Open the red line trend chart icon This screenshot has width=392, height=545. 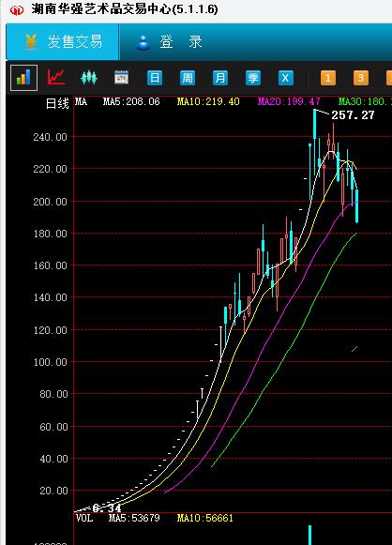56,77
